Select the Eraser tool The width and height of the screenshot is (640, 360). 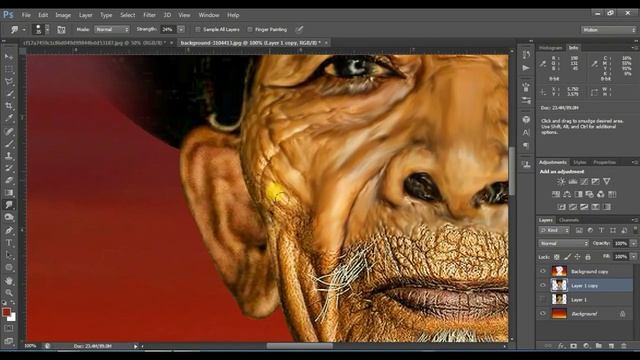click(9, 180)
